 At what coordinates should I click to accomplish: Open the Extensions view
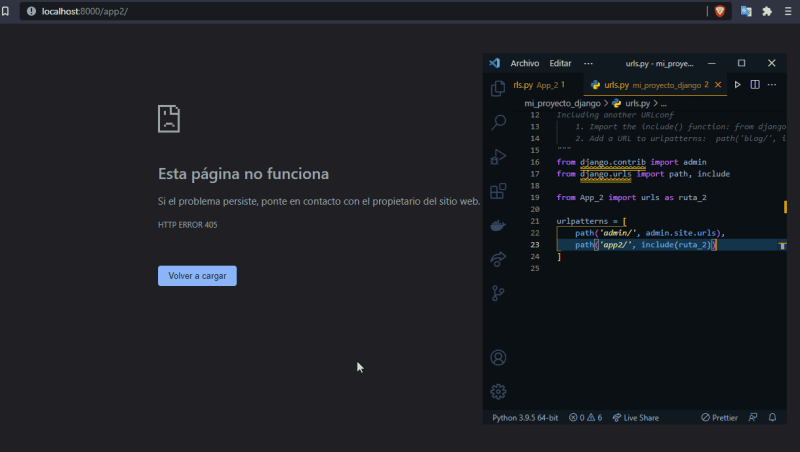pyautogui.click(x=498, y=191)
